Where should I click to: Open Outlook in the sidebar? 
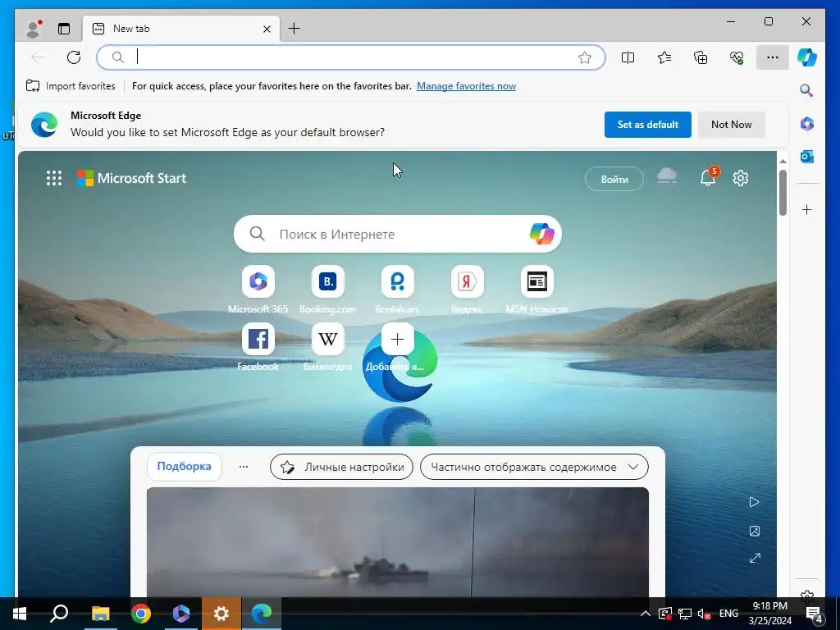pyautogui.click(x=807, y=157)
